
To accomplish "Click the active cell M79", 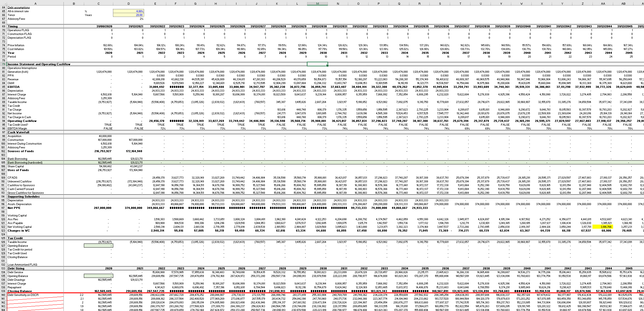I will coord(317,64).
